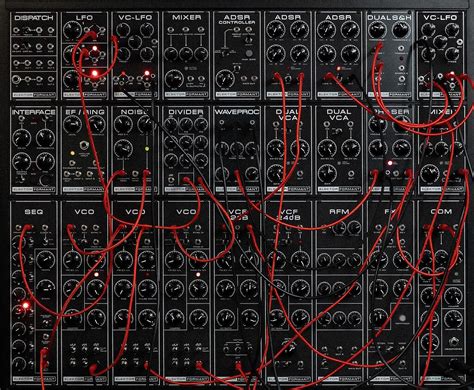Click the DISPATCH module title

coord(34,18)
